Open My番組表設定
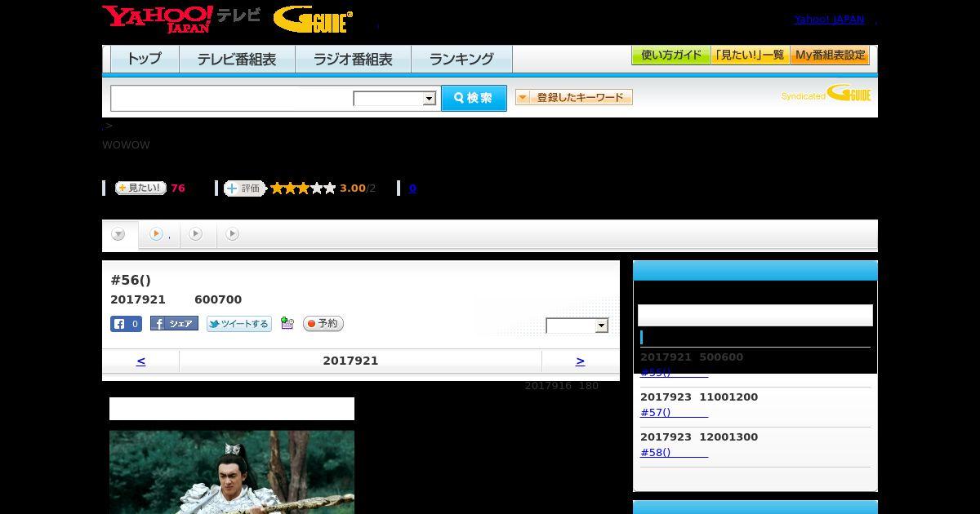Image resolution: width=980 pixels, height=514 pixels. tap(830, 55)
